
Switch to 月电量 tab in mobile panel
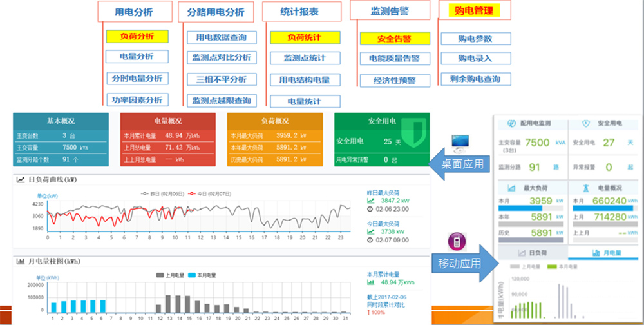tap(603, 253)
